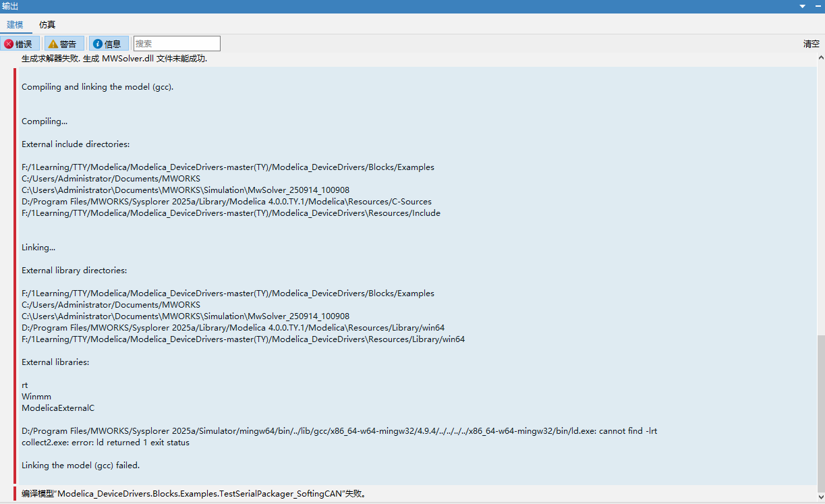Image resolution: width=825 pixels, height=504 pixels.
Task: Click the vertical scrollbar thumb
Action: click(x=821, y=414)
